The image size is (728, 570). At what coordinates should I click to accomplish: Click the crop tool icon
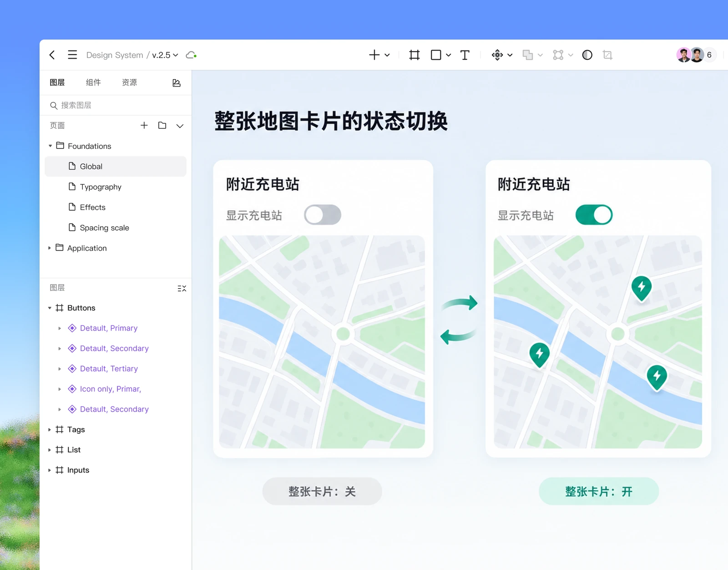click(607, 55)
